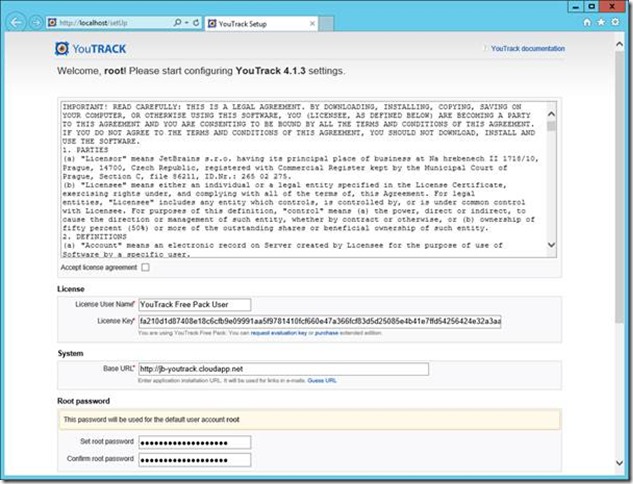Click the System section heading

tap(70, 353)
